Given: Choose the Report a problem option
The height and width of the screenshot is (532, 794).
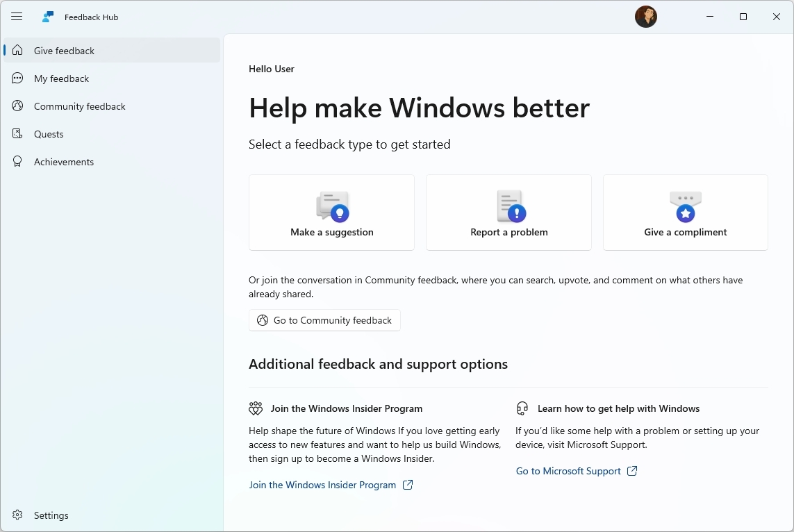Looking at the screenshot, I should [x=508, y=212].
